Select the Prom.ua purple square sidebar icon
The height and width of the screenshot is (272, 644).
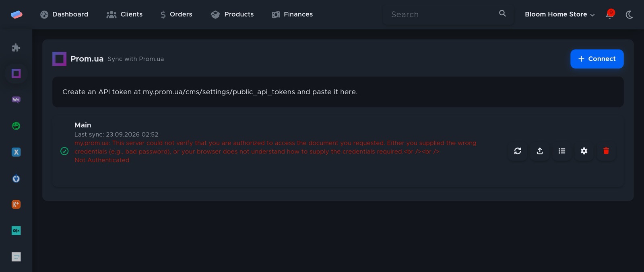(16, 74)
